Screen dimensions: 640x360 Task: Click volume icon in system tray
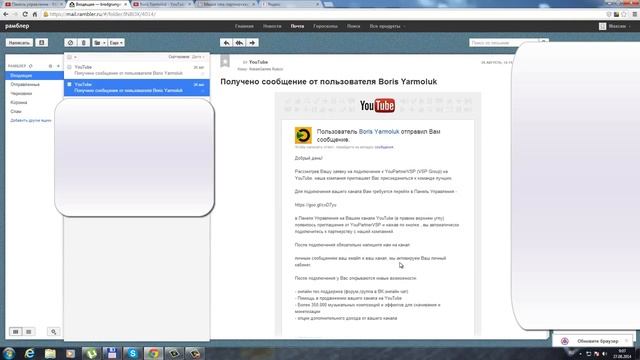pos(604,354)
